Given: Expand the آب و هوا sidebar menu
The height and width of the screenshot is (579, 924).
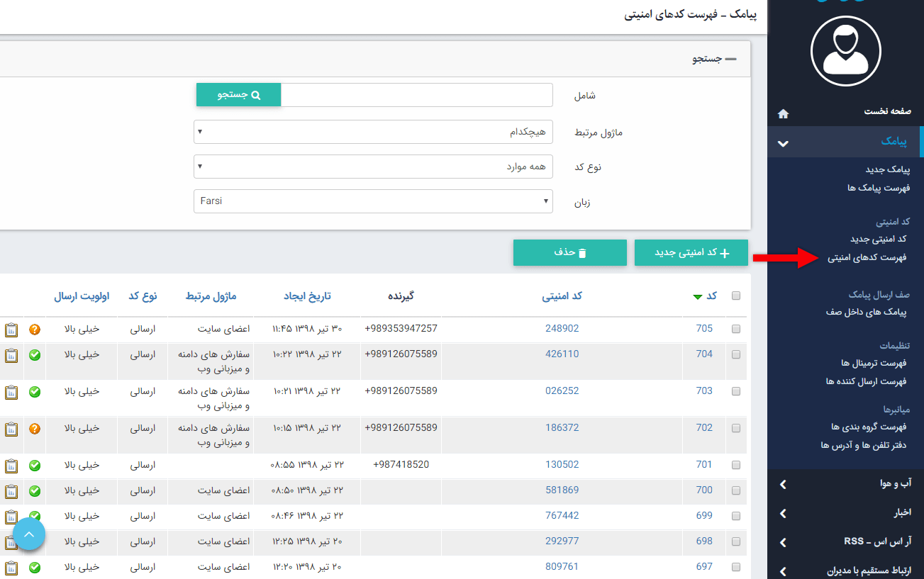Looking at the screenshot, I should [x=845, y=484].
